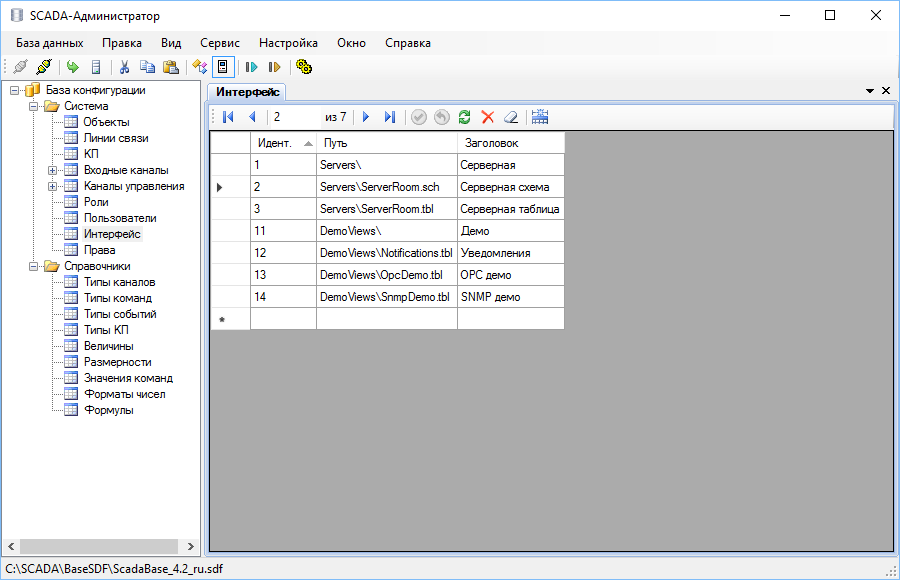Click the cancel changes undo icon

[x=441, y=117]
